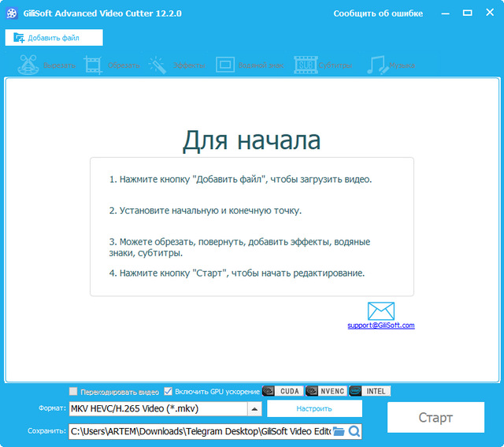
Task: Open the Музыка music note tool
Action: [x=391, y=65]
